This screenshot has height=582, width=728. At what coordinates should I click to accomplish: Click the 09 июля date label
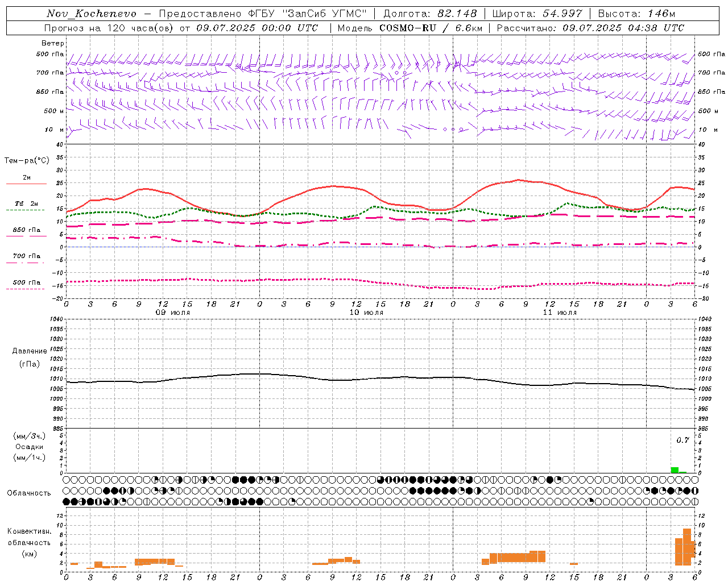click(x=173, y=313)
